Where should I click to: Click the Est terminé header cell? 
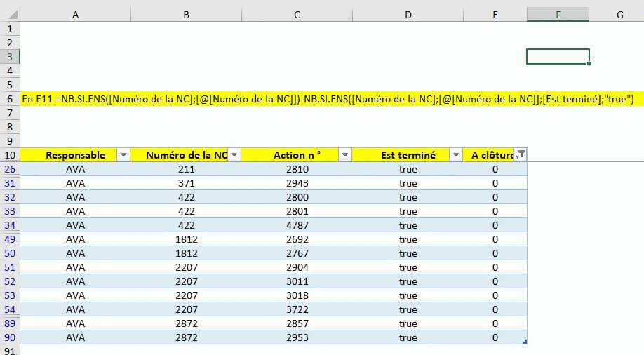408,155
